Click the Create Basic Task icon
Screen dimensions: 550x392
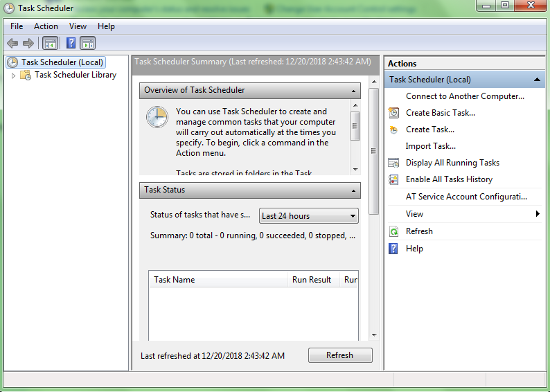[x=393, y=113]
